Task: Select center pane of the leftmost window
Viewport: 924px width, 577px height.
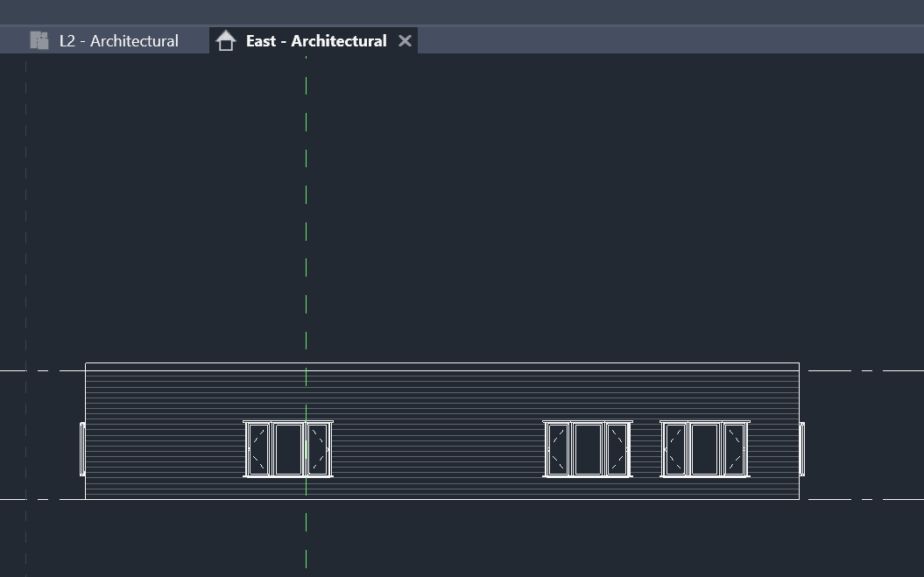Action: [x=288, y=449]
